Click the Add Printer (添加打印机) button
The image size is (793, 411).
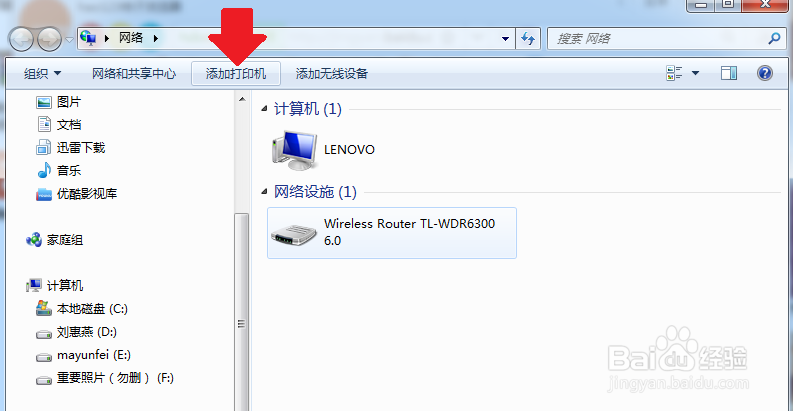236,74
